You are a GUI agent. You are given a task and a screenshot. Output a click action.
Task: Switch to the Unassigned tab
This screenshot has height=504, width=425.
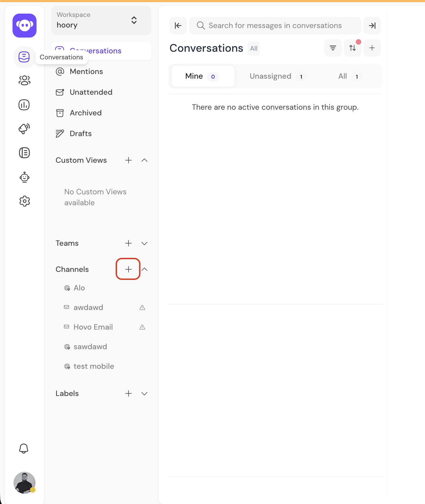(278, 76)
